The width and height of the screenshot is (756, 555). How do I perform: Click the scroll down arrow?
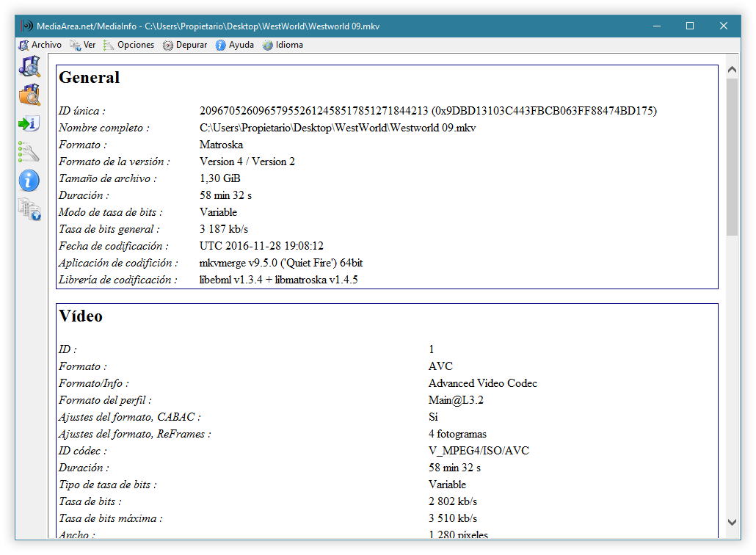pyautogui.click(x=732, y=522)
